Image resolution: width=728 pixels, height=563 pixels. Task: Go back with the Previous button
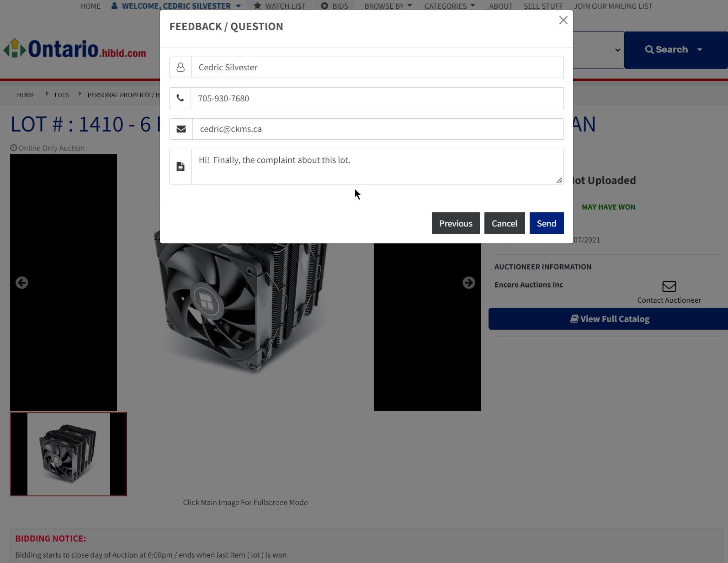coord(455,223)
